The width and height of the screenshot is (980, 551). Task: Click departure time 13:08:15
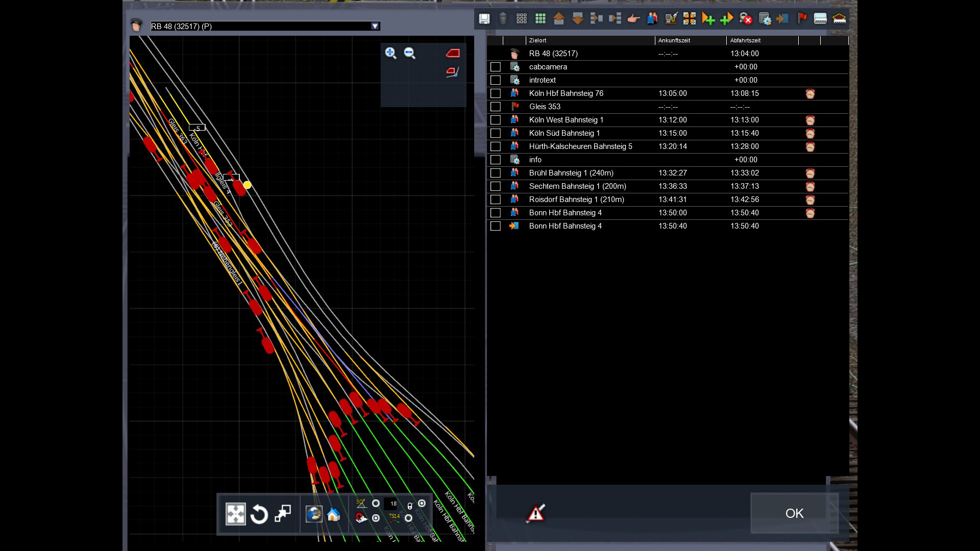pos(745,93)
